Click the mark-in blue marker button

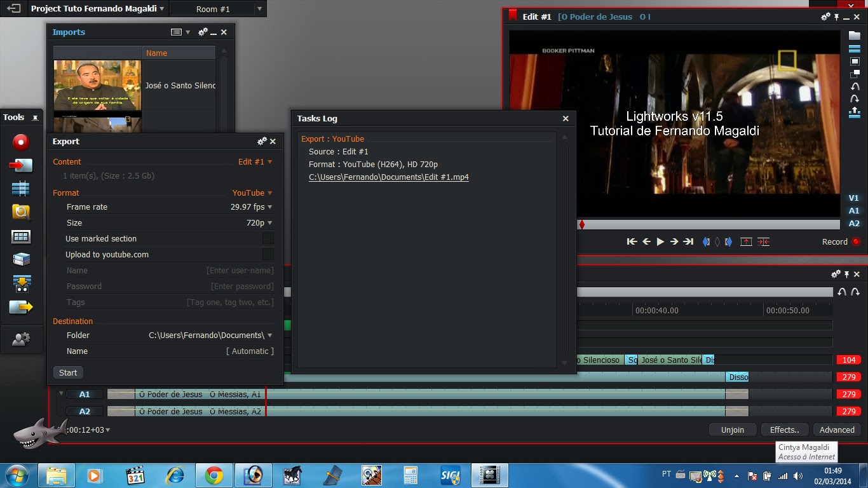click(x=706, y=241)
